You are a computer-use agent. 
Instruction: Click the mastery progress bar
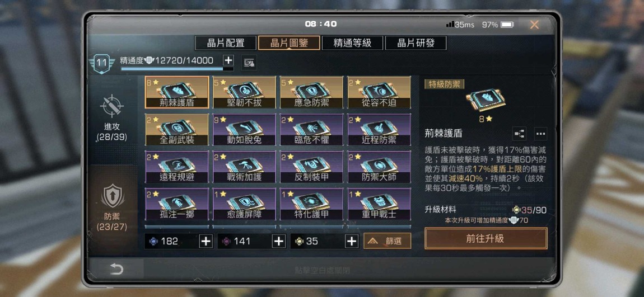177,69
